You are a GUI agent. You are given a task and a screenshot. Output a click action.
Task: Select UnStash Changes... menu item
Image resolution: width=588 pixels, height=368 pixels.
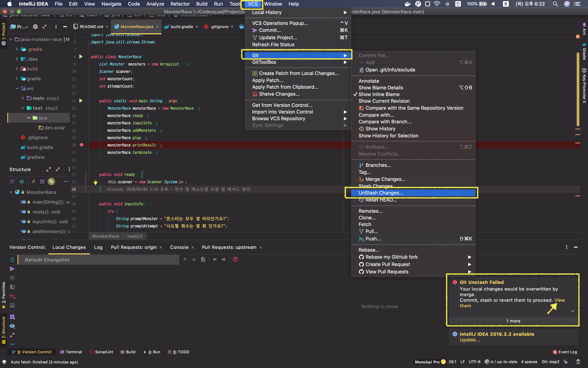381,193
